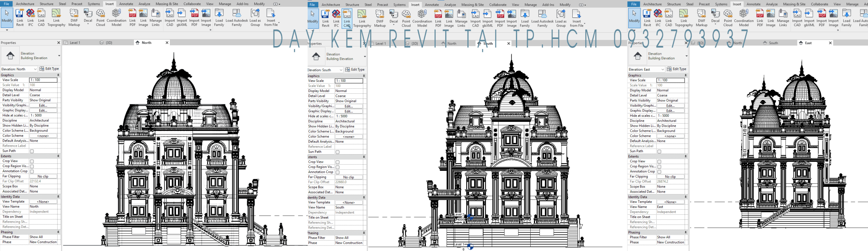Click Far Clipping 'No clip' button in East properties

click(670, 177)
